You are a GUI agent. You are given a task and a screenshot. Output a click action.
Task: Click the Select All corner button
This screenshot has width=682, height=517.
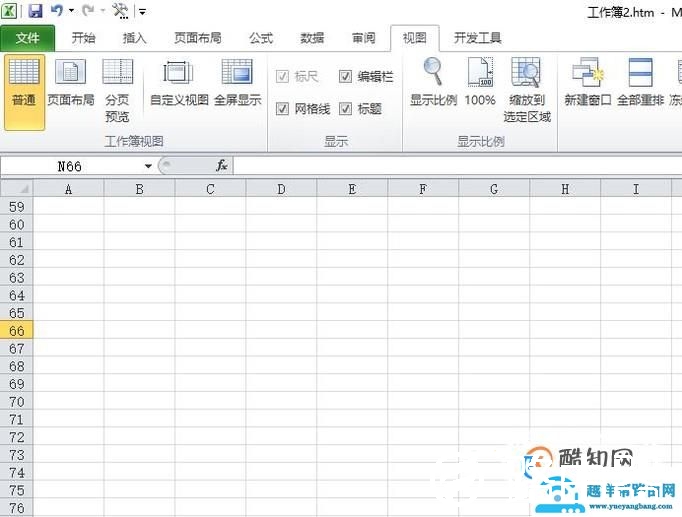click(17, 189)
